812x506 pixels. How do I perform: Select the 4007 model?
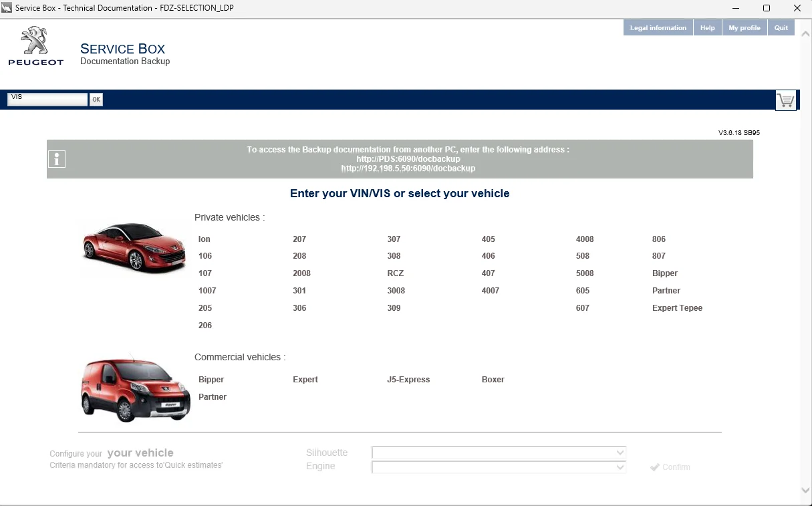[x=491, y=291]
